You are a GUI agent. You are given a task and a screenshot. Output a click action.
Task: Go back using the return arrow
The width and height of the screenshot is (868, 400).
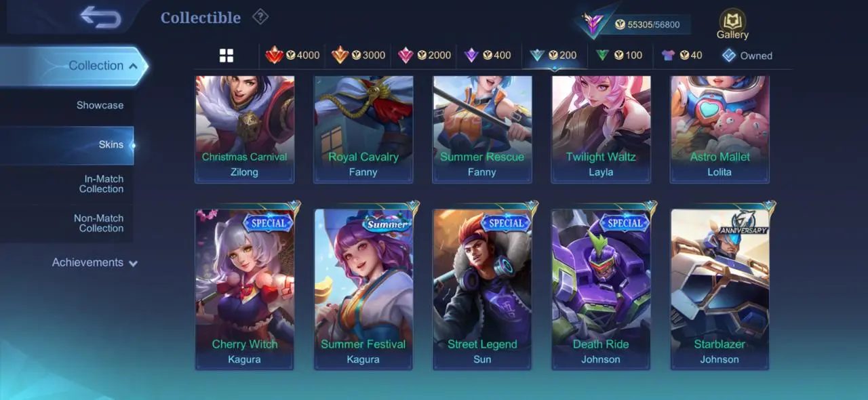coord(100,17)
